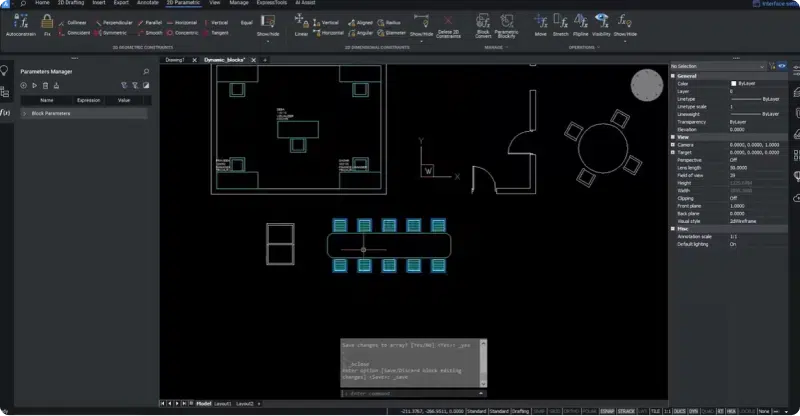Click the Enter command input field

tap(410, 393)
